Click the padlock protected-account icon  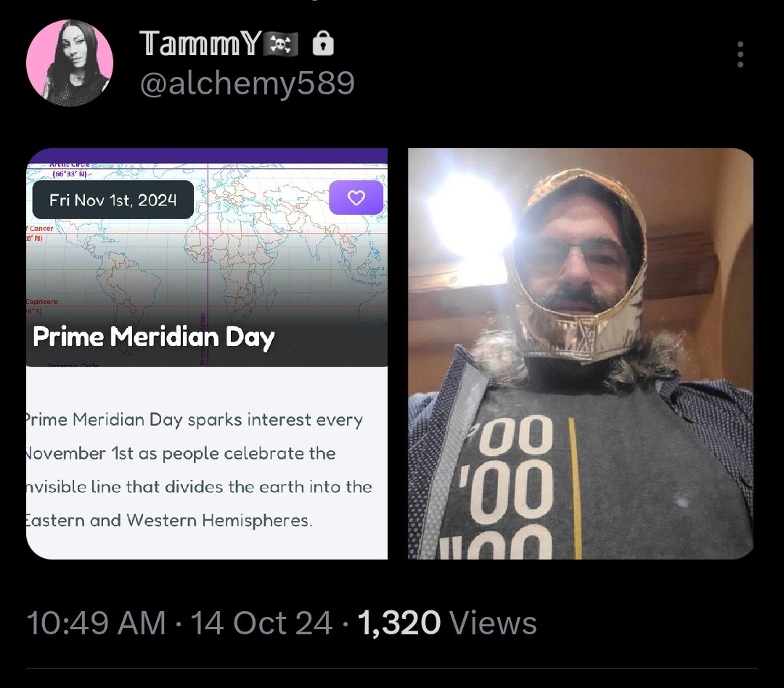click(322, 43)
